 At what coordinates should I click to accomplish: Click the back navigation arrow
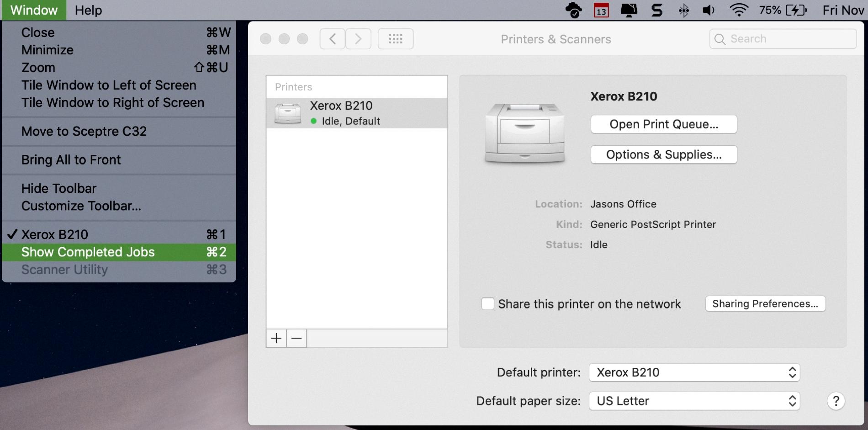(x=332, y=39)
